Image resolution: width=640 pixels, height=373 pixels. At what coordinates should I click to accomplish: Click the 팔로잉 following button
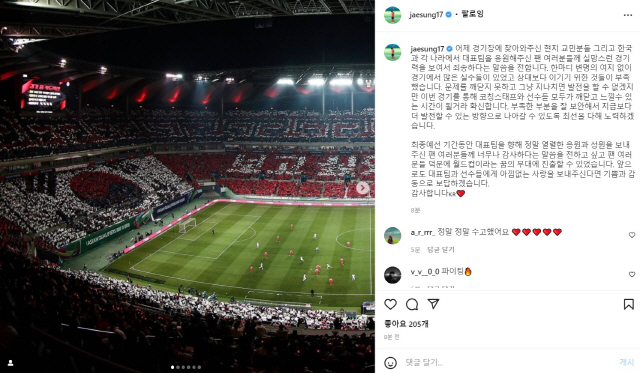point(472,14)
